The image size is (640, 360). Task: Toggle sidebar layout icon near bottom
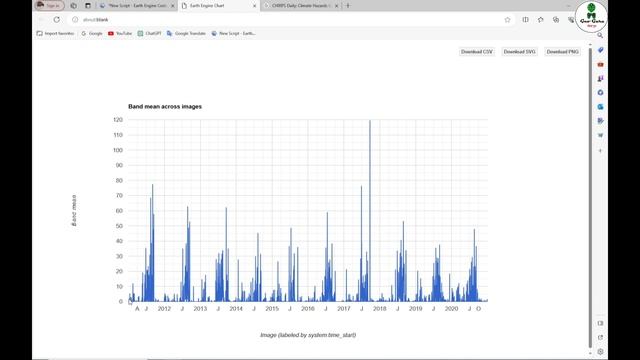pos(600,323)
